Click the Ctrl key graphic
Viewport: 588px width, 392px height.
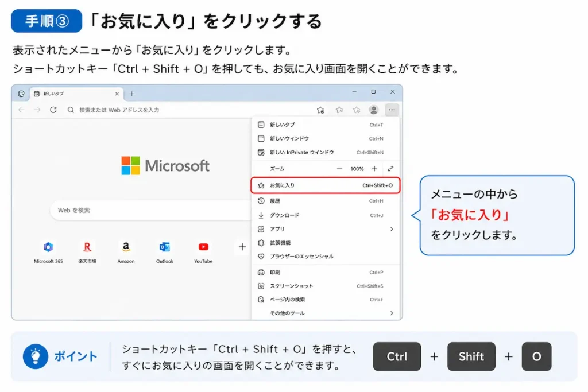tap(397, 356)
